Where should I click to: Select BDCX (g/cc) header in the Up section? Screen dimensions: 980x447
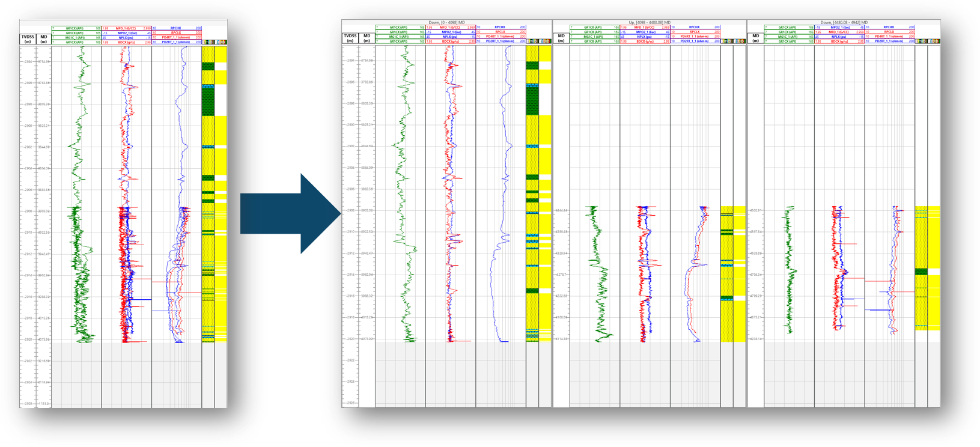click(645, 41)
